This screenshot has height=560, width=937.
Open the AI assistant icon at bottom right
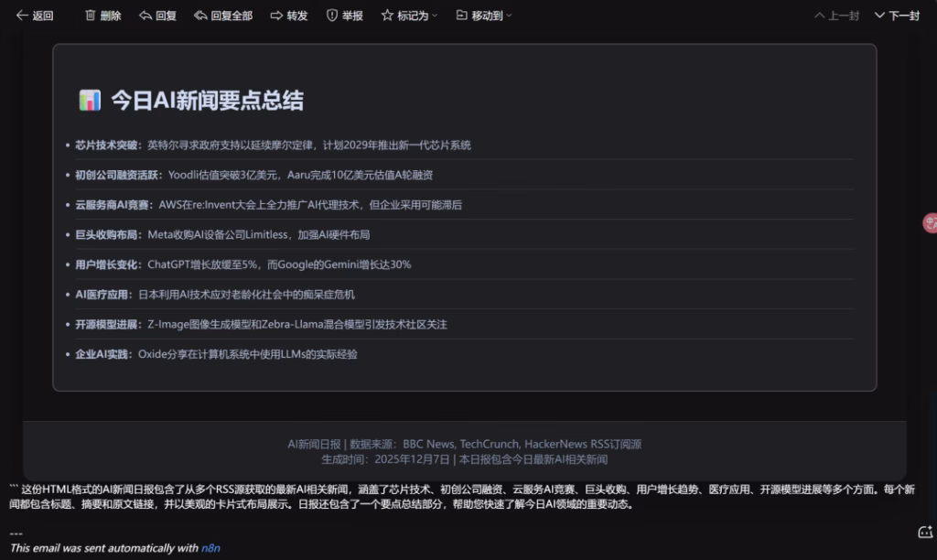click(x=925, y=532)
